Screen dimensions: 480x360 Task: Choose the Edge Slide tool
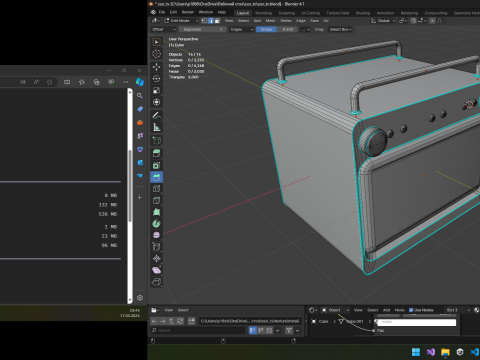pos(156,247)
